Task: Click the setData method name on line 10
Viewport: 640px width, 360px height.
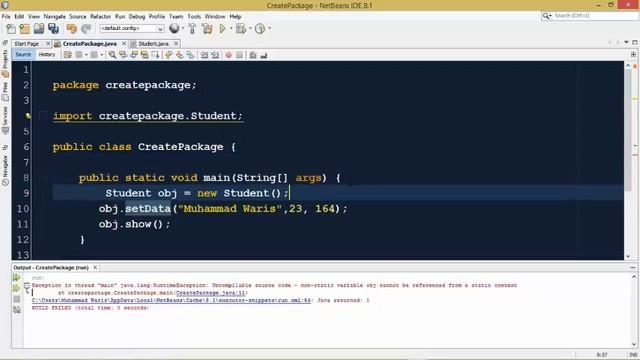Action: 148,209
